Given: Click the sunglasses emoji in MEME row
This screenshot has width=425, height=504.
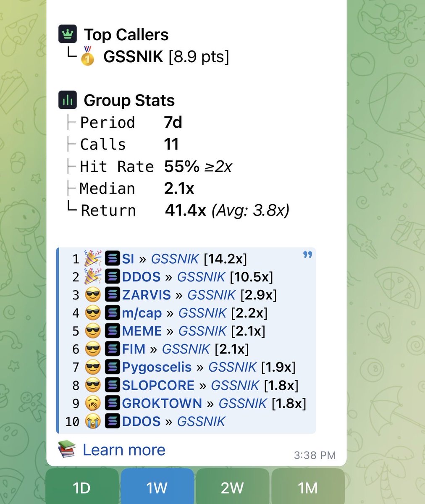Looking at the screenshot, I should [x=93, y=331].
